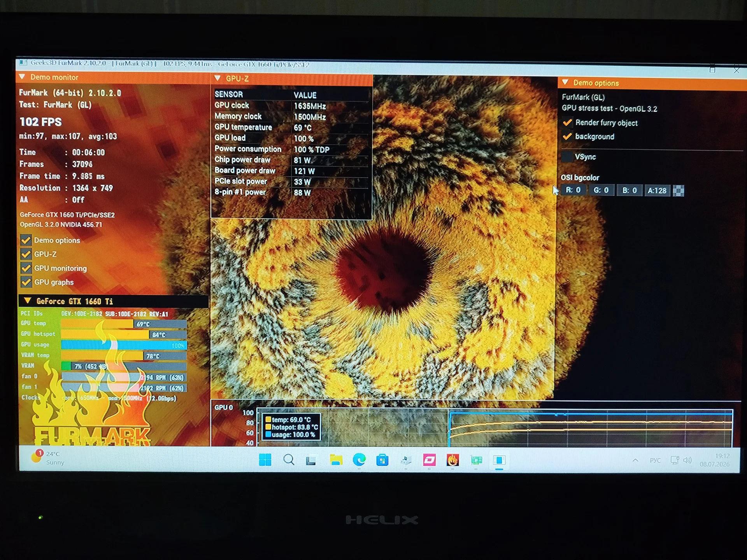The image size is (747, 560).
Task: Select the active blue taskbar app icon
Action: click(499, 460)
